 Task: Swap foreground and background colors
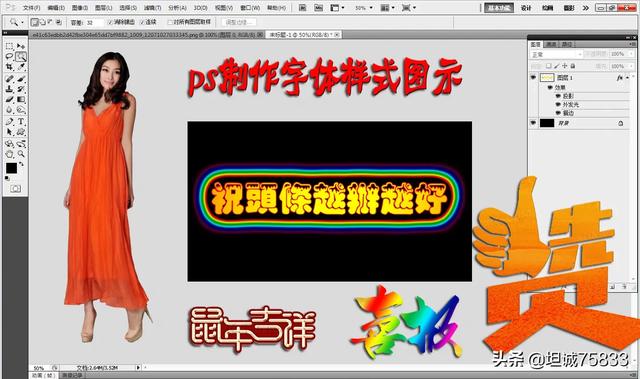21,164
